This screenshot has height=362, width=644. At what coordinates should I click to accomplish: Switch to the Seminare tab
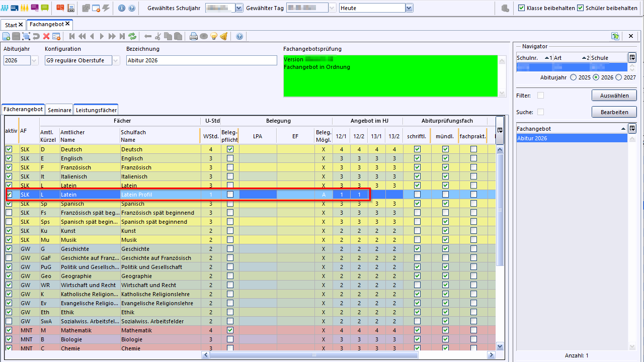point(59,110)
